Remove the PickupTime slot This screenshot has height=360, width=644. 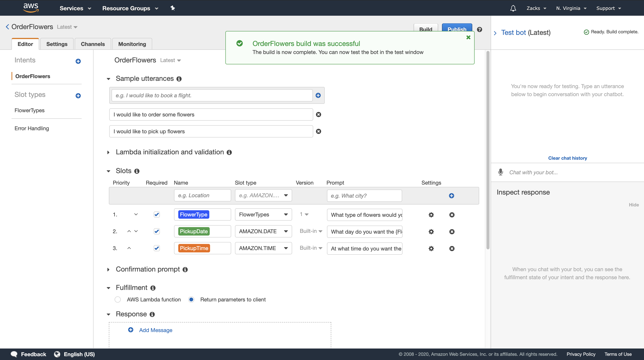pyautogui.click(x=452, y=249)
